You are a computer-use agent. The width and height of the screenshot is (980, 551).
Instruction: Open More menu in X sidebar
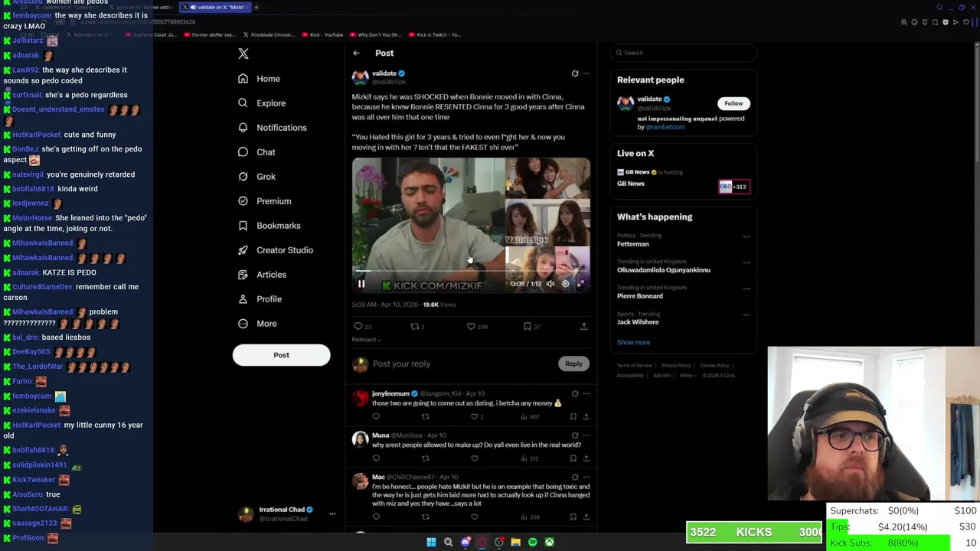(256, 324)
